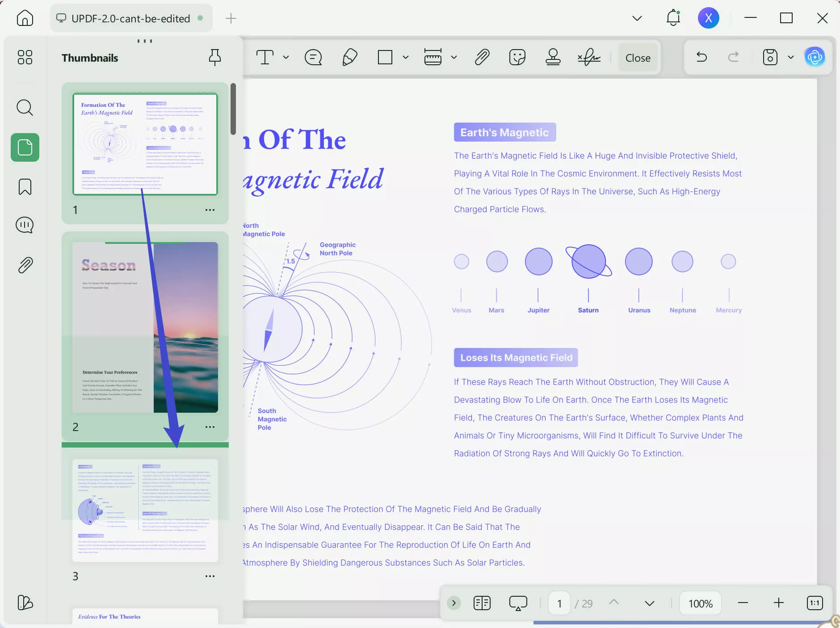Open a new tab with plus button
Screen dimensions: 840x628
(231, 18)
